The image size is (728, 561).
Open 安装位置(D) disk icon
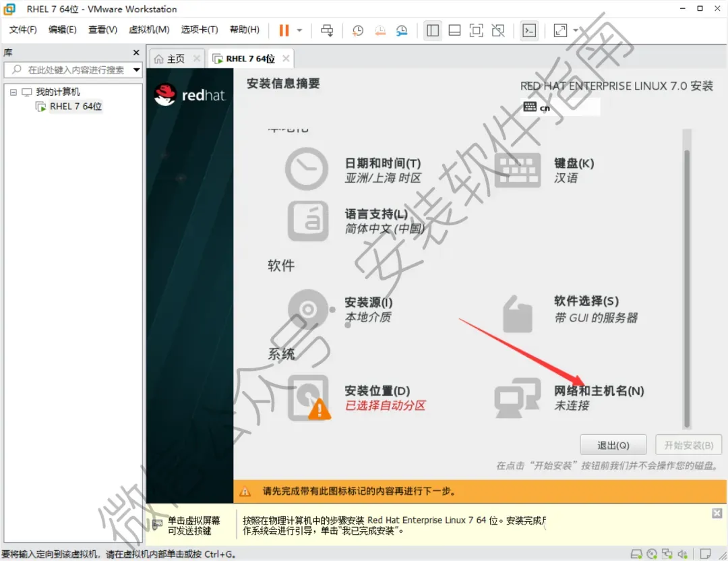tap(309, 398)
